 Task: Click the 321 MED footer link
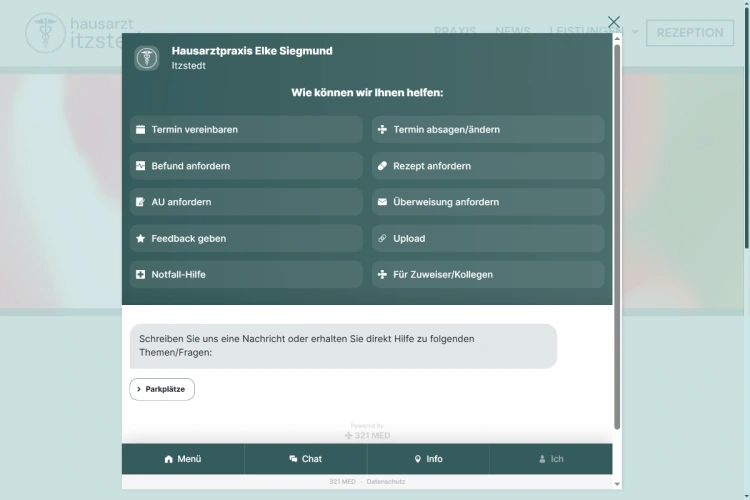pyautogui.click(x=342, y=482)
